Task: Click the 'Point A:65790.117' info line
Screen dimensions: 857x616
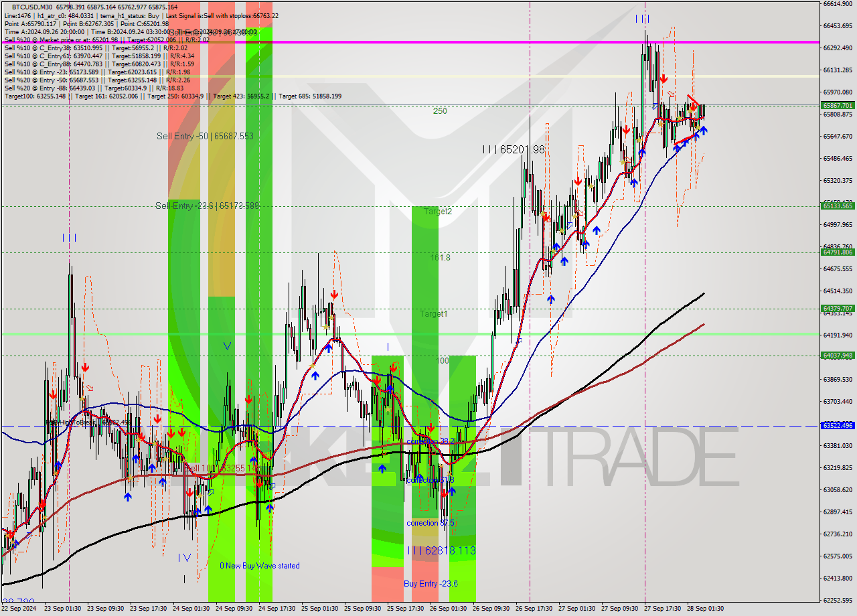Action: (86, 23)
